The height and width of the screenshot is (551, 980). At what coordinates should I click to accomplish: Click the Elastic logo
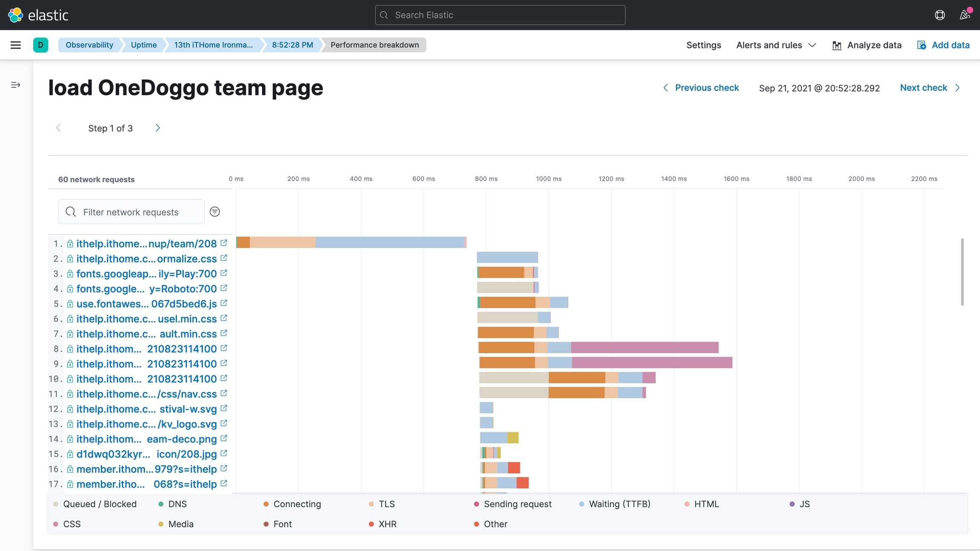coord(38,15)
